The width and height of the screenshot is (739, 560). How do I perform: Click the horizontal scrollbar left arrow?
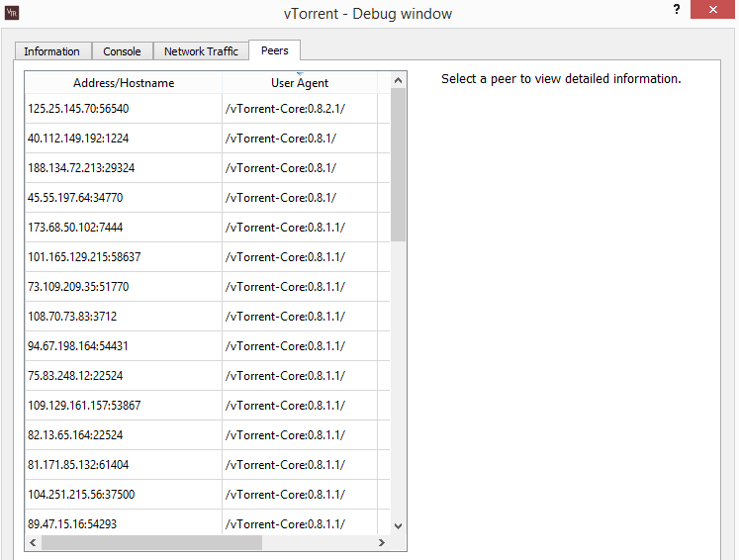[33, 542]
